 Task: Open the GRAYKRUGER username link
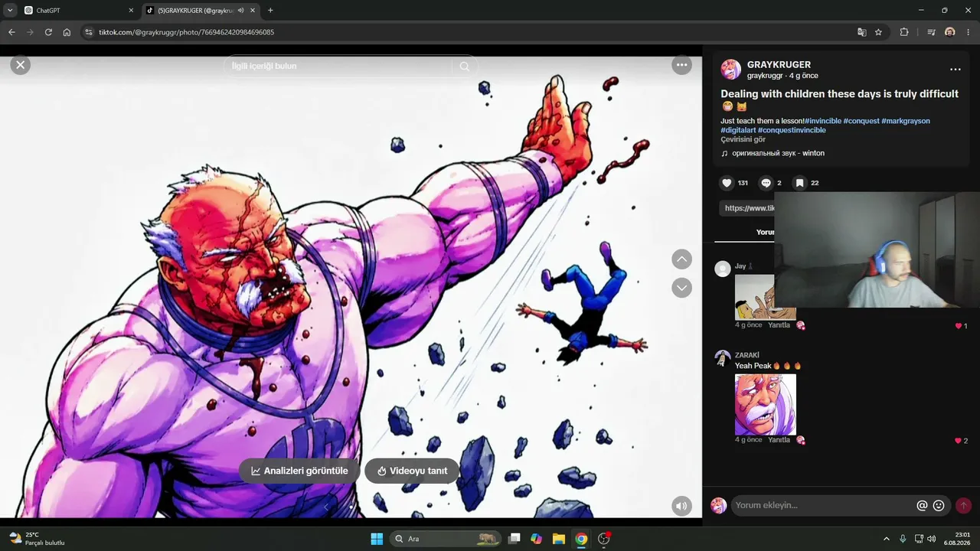coord(779,65)
